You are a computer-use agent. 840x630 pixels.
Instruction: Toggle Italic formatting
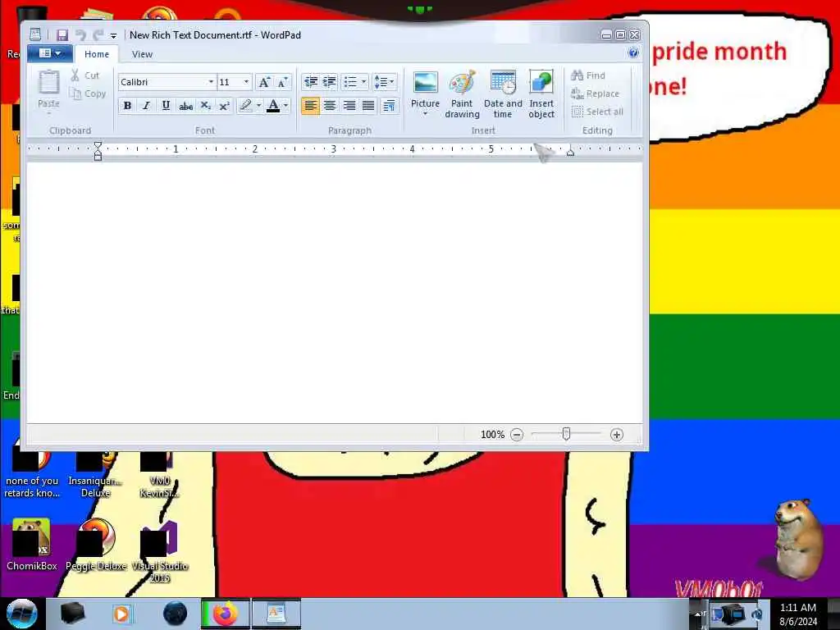(x=146, y=106)
